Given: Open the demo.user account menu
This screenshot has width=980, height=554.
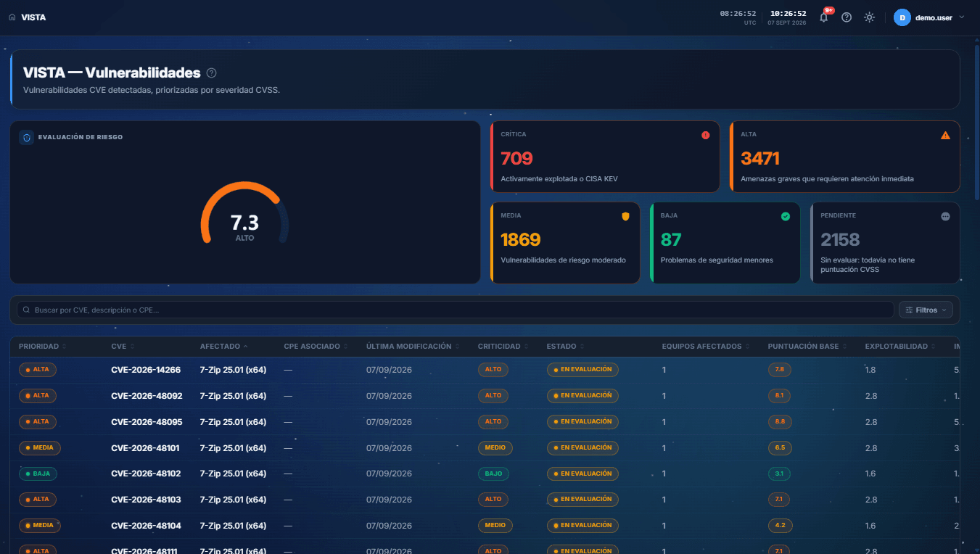Looking at the screenshot, I should [x=929, y=17].
